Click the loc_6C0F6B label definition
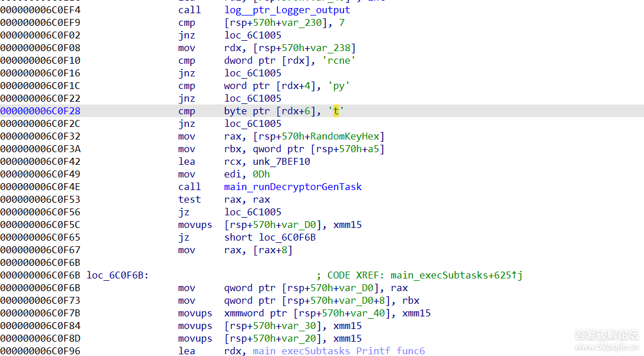The image size is (644, 356). (118, 275)
